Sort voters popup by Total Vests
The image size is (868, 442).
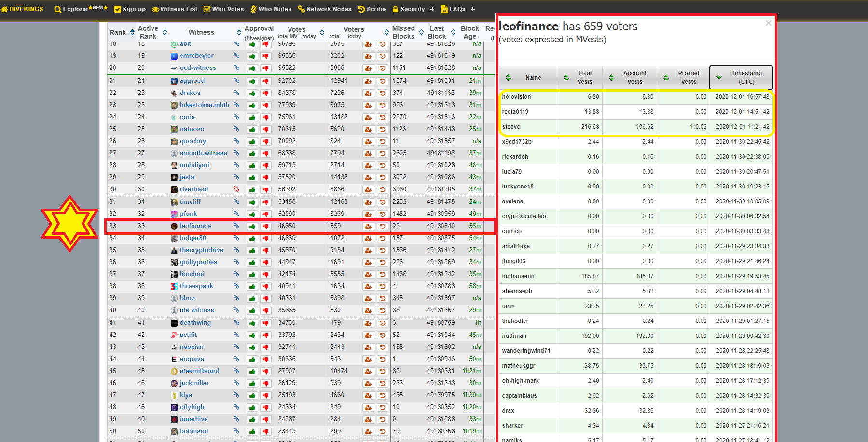(x=579, y=78)
